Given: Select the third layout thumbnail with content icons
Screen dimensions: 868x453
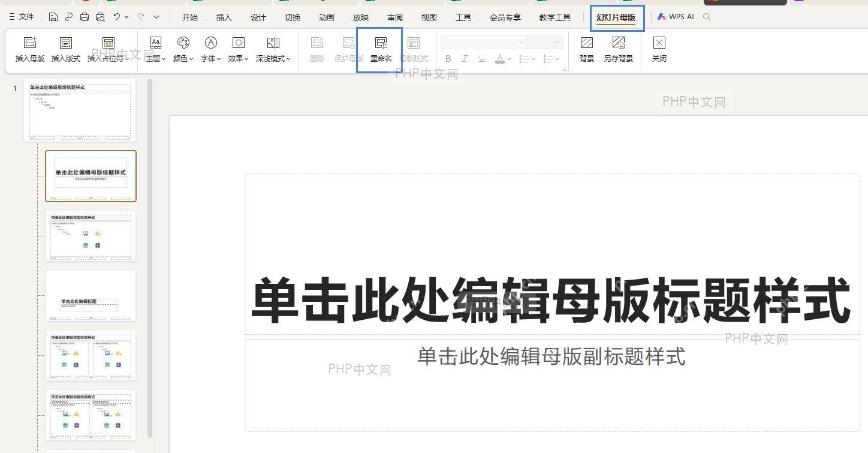Looking at the screenshot, I should point(91,236).
